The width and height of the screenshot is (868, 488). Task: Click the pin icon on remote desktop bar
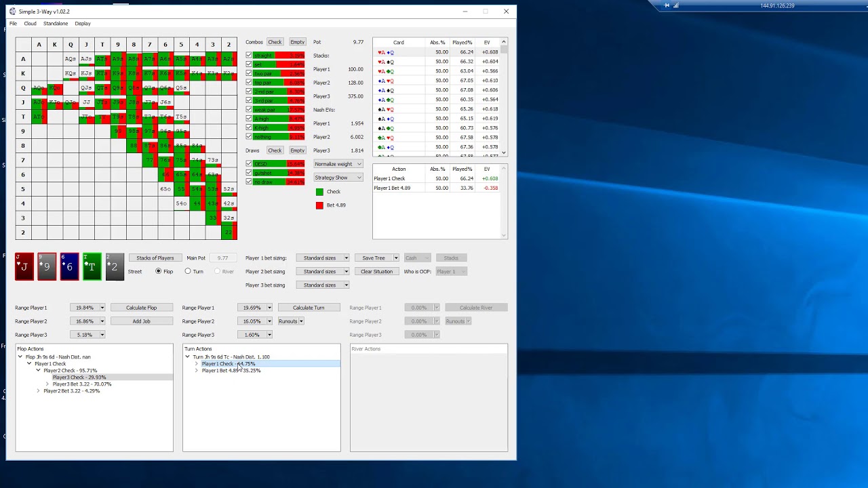667,5
